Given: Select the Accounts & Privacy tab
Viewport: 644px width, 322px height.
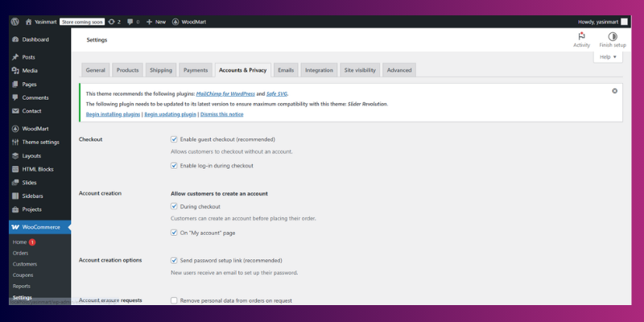Looking at the screenshot, I should (x=243, y=70).
